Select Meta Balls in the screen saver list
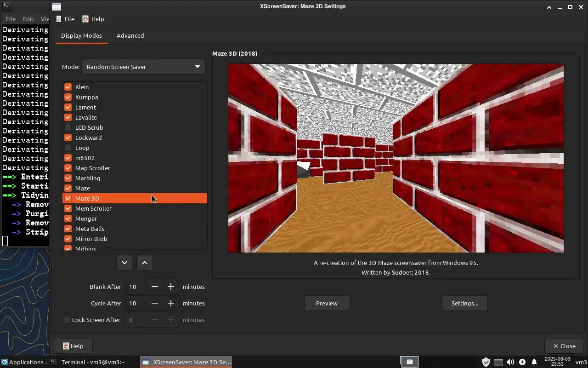 pos(135,229)
